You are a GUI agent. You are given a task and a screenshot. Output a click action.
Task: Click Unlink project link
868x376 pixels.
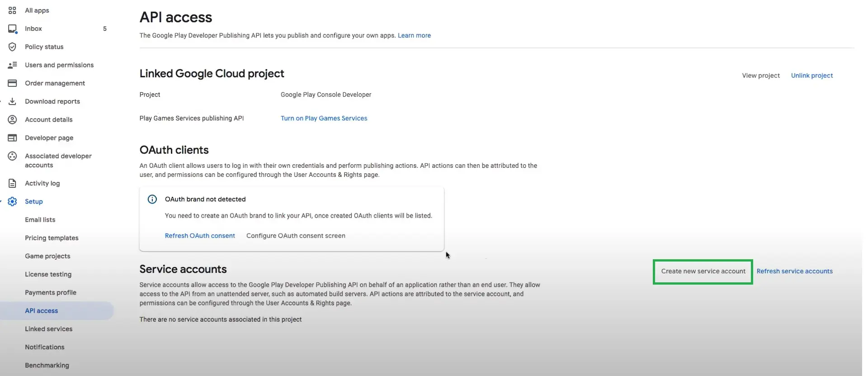[x=812, y=76]
